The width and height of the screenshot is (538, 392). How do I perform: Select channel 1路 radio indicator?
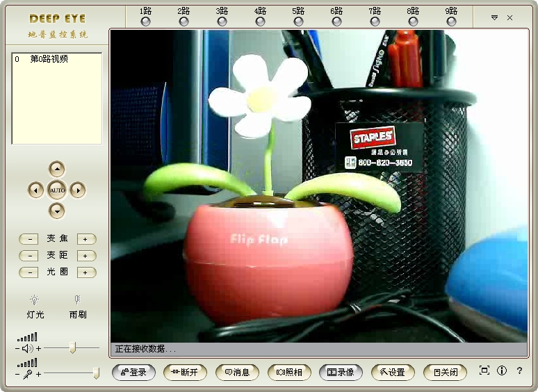(x=145, y=21)
